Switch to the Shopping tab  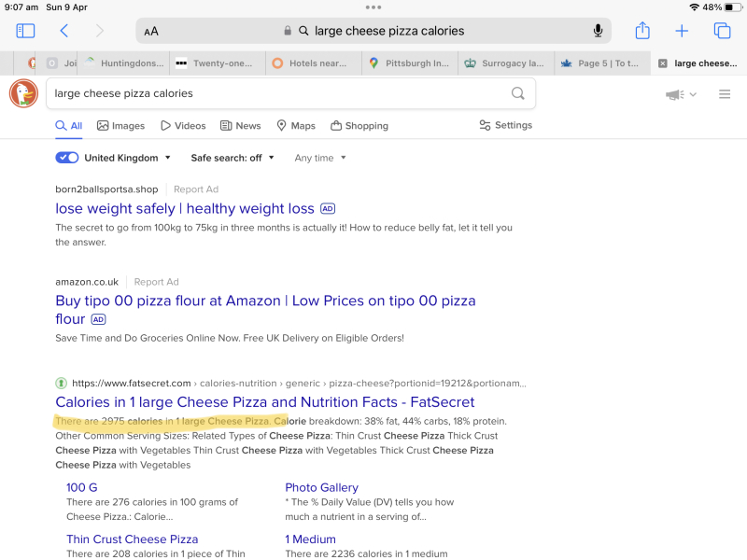coord(359,126)
